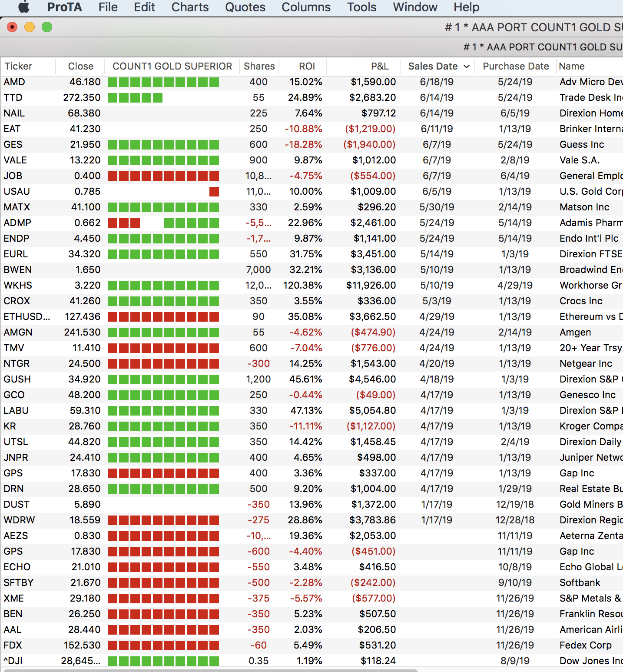
Task: Click the USAU ticker cell
Action: pyautogui.click(x=17, y=191)
